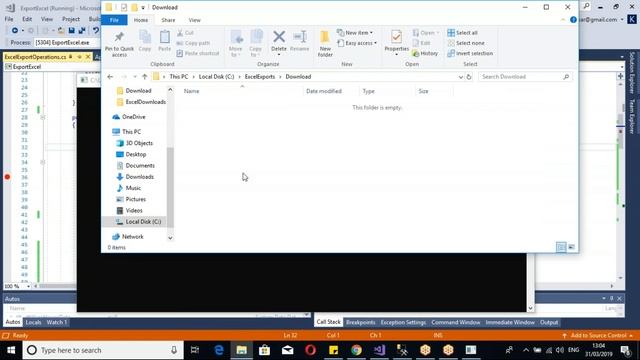The height and width of the screenshot is (360, 640).
Task: Click Paste shortcut in the ribbon
Action: pos(198,53)
